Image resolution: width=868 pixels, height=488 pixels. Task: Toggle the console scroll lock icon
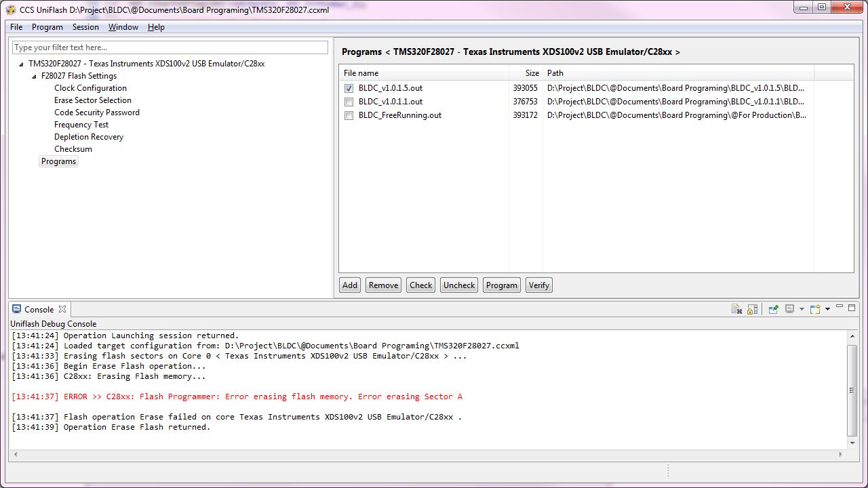click(x=752, y=309)
